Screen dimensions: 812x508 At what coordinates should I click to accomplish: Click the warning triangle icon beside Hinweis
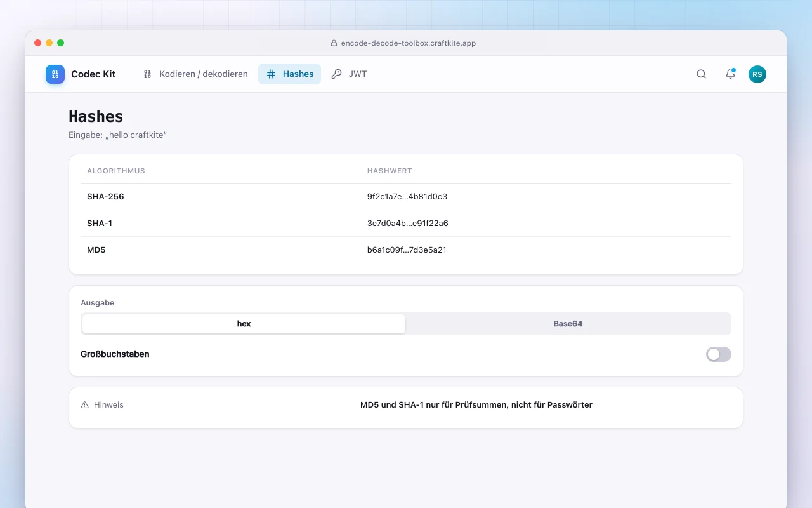click(85, 405)
